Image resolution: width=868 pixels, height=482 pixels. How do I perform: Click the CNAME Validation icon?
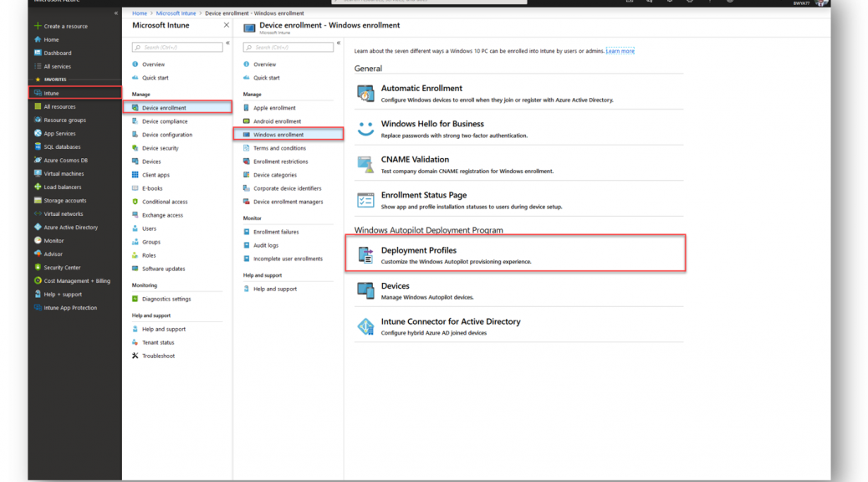click(x=365, y=165)
